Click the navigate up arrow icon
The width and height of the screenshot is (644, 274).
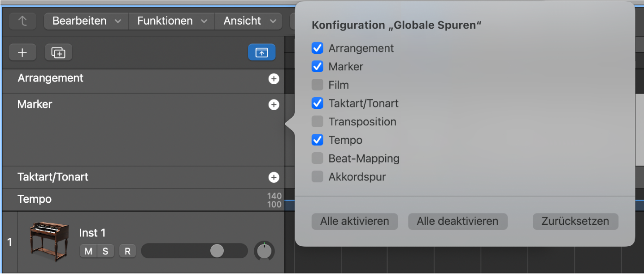pos(22,21)
